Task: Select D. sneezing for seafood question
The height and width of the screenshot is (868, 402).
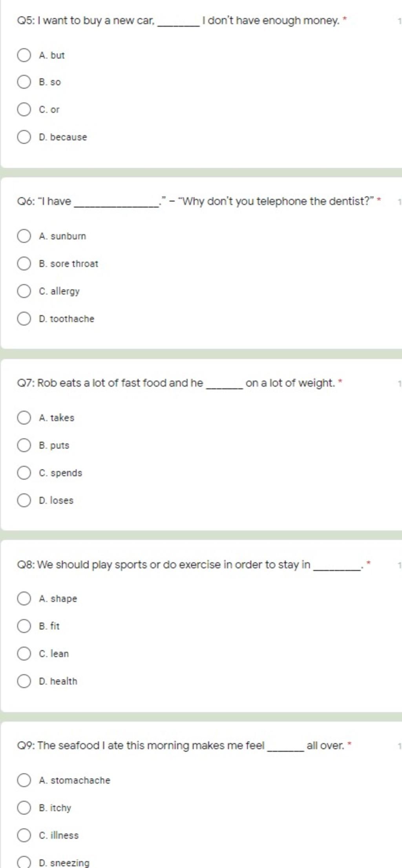Action: [x=24, y=862]
